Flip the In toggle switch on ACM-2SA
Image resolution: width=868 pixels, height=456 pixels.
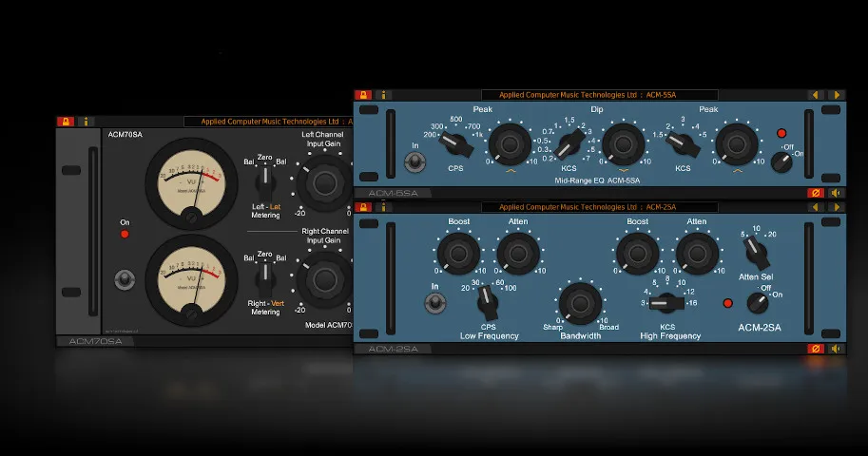435,303
